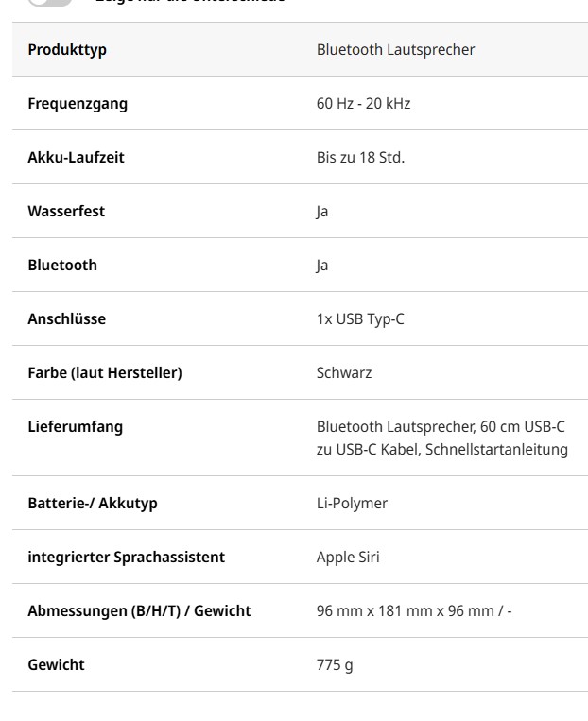588x721 pixels.
Task: Select the 775 g weight value
Action: pyautogui.click(x=335, y=665)
